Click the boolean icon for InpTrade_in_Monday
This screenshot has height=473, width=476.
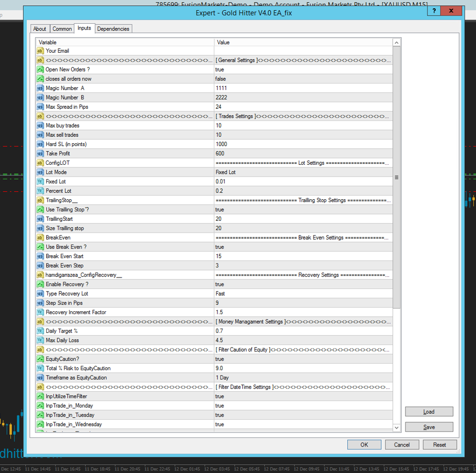40,406
